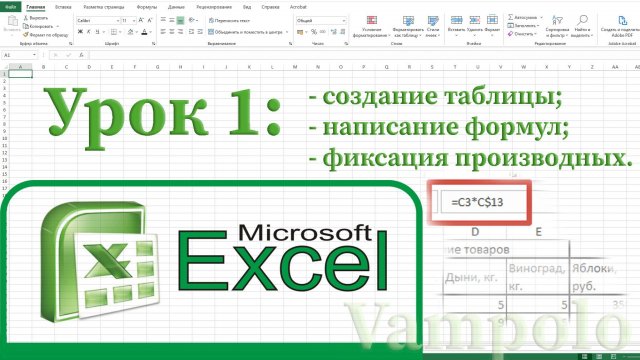Toggle Wrap Text (Переносить текст)
The height and width of the screenshot is (360, 640).
tap(229, 20)
